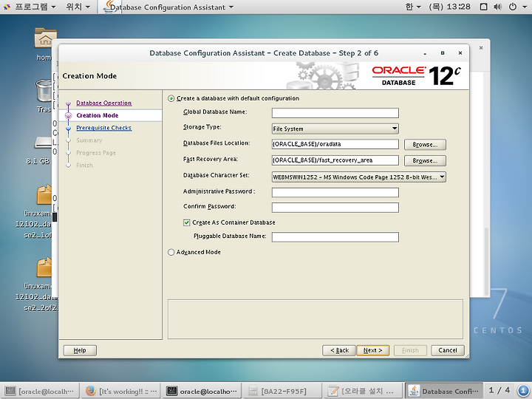Open the 위치 places menu

pyautogui.click(x=78, y=7)
